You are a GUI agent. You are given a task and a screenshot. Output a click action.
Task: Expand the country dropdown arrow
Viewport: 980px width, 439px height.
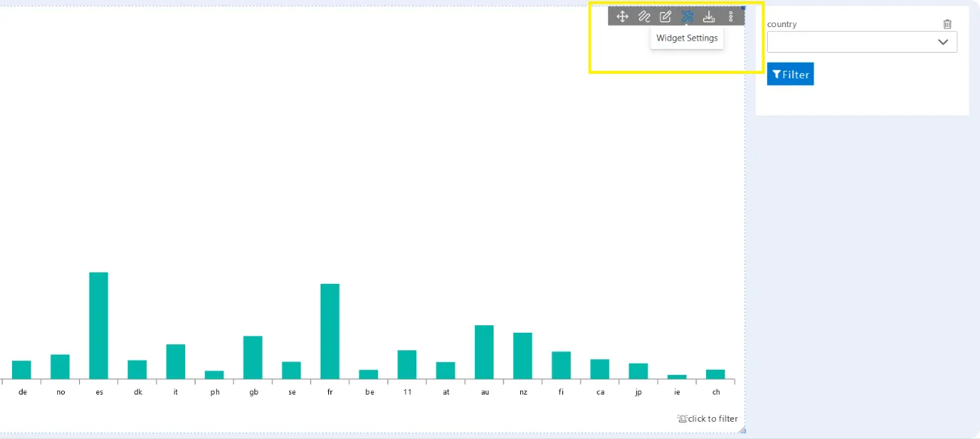(943, 42)
